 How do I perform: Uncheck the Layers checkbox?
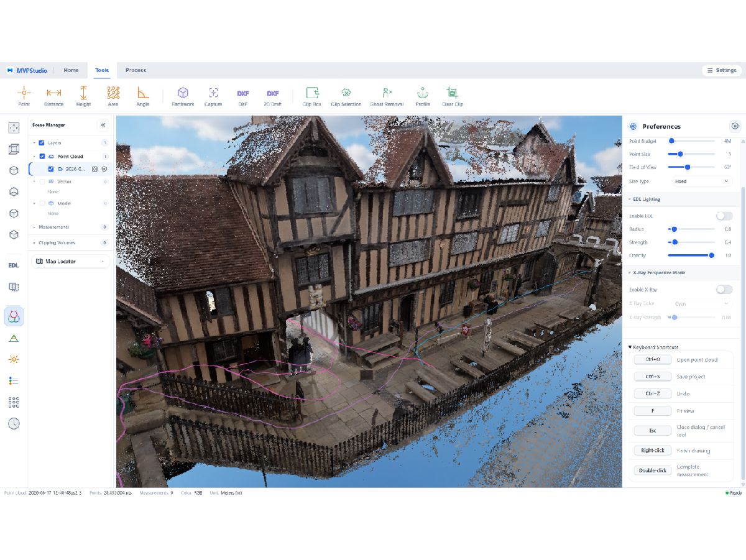(x=42, y=143)
